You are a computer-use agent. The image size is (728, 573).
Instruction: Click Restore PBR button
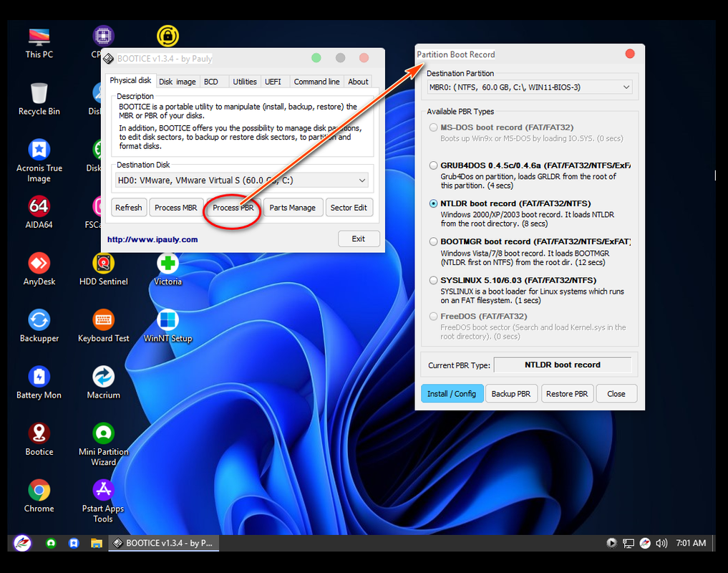click(x=567, y=394)
